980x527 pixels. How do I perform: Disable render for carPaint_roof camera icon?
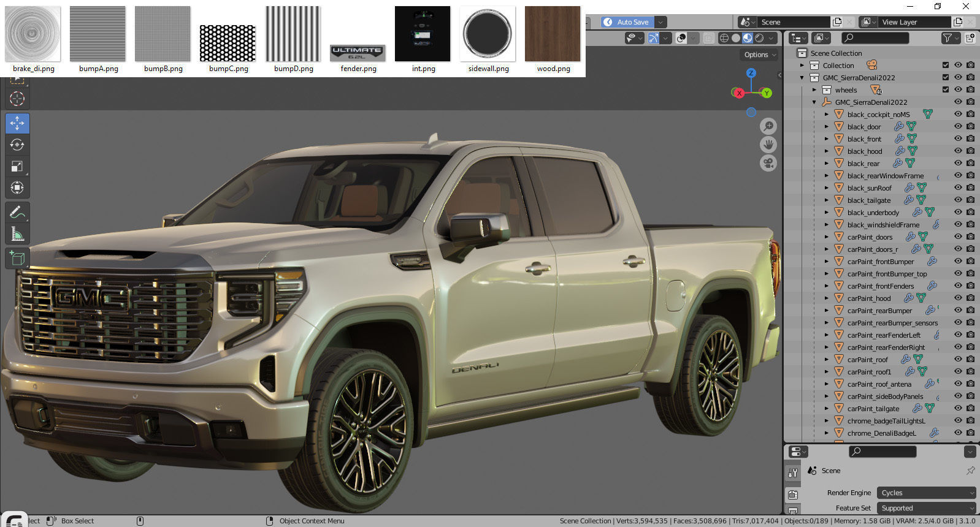tap(970, 359)
